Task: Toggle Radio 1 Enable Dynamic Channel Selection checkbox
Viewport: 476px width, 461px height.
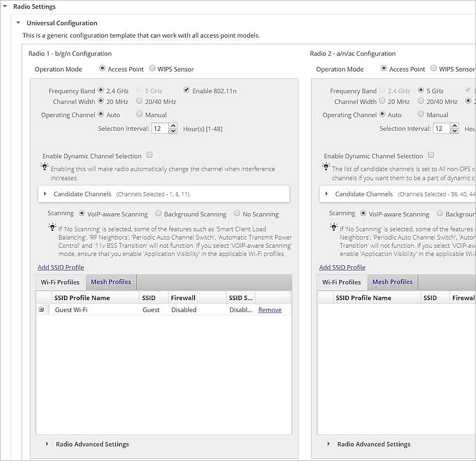Action: point(150,155)
